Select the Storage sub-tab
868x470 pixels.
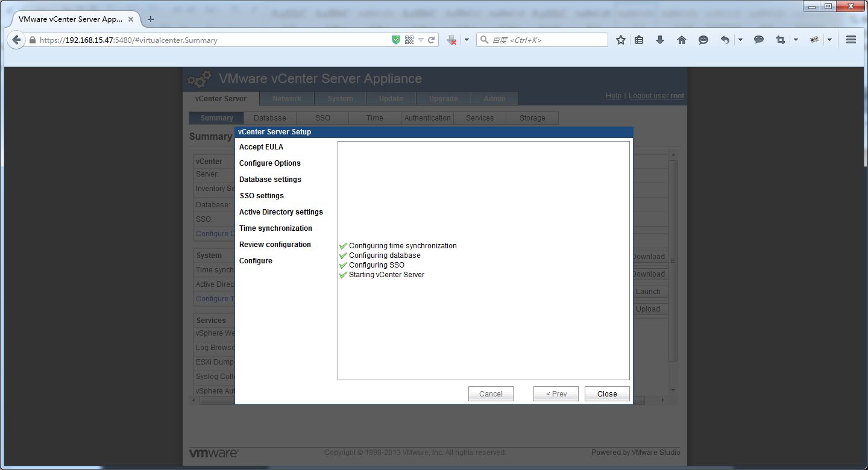pos(532,118)
